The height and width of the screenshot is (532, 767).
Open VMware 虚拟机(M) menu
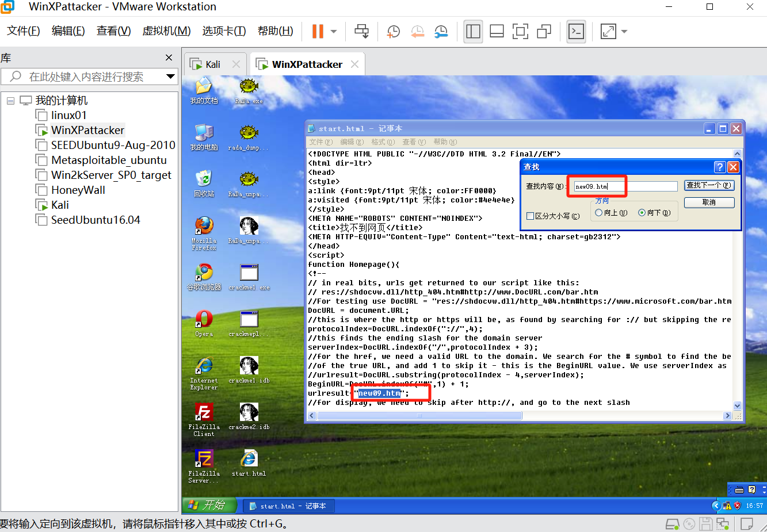point(166,31)
